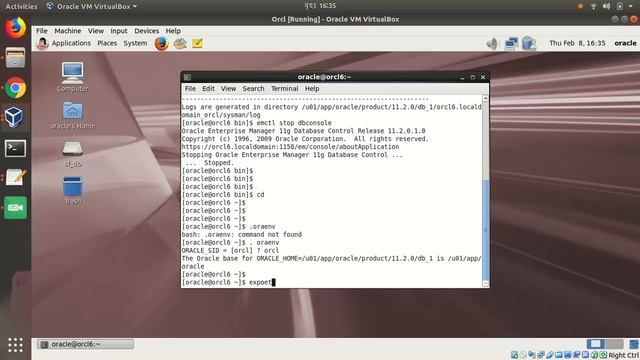Open the VirtualBox Machine menu
This screenshot has height=360, width=640.
(x=68, y=31)
